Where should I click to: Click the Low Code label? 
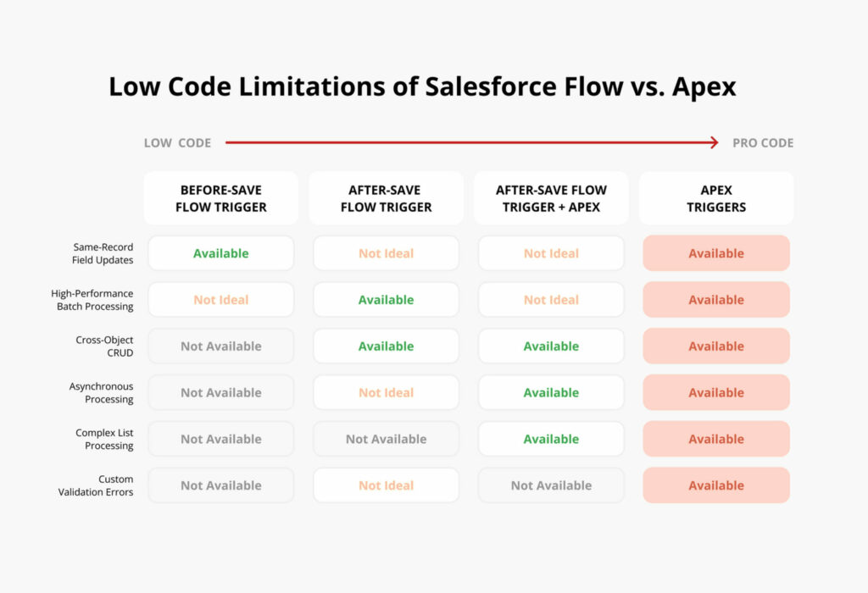click(177, 142)
